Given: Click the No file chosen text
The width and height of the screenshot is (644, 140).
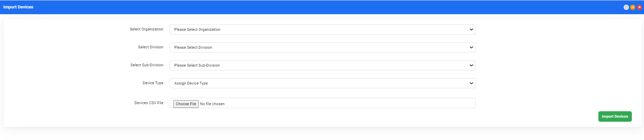Looking at the screenshot, I should [x=212, y=104].
